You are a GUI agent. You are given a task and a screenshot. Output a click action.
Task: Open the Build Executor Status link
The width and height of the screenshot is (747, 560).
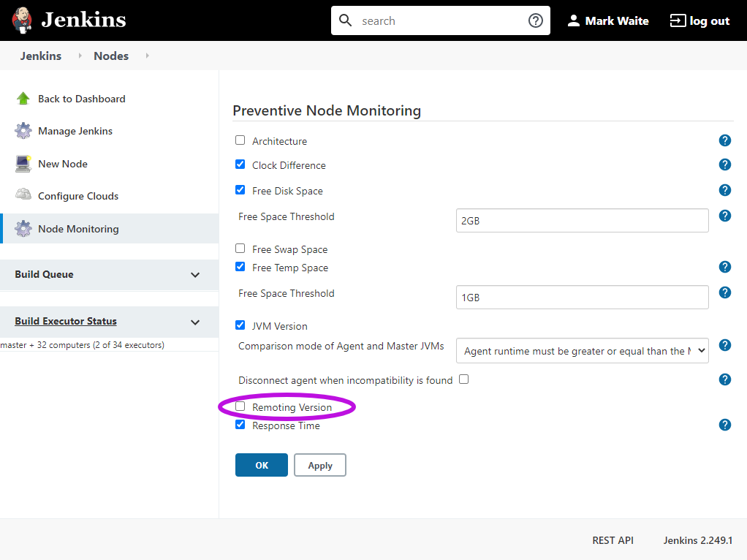point(66,321)
